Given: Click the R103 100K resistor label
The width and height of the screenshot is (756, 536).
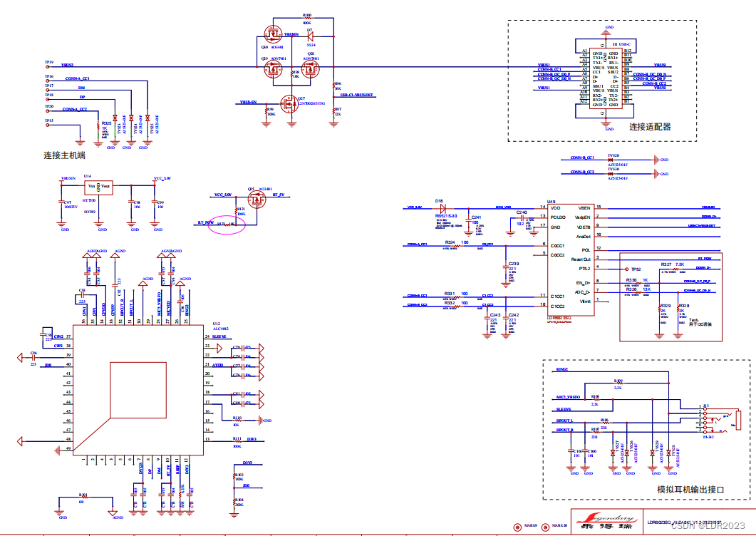Looking at the screenshot, I should [x=239, y=477].
